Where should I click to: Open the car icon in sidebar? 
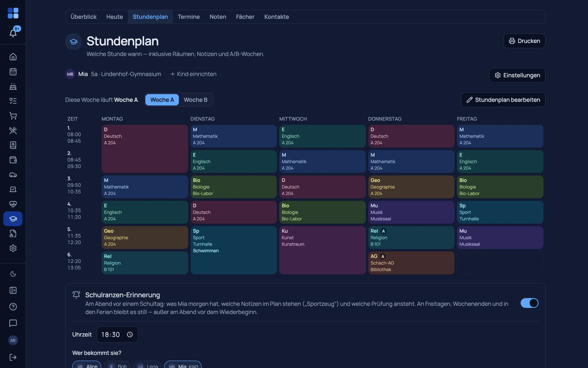(x=13, y=175)
